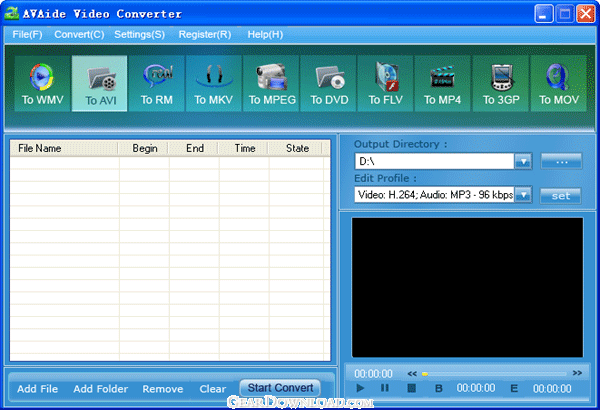Open the Help(H) menu
The image size is (600, 410).
pyautogui.click(x=265, y=34)
